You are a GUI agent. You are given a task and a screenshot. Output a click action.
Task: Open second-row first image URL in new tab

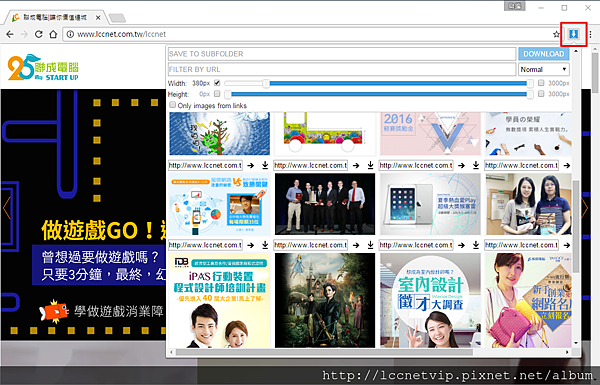(x=251, y=245)
